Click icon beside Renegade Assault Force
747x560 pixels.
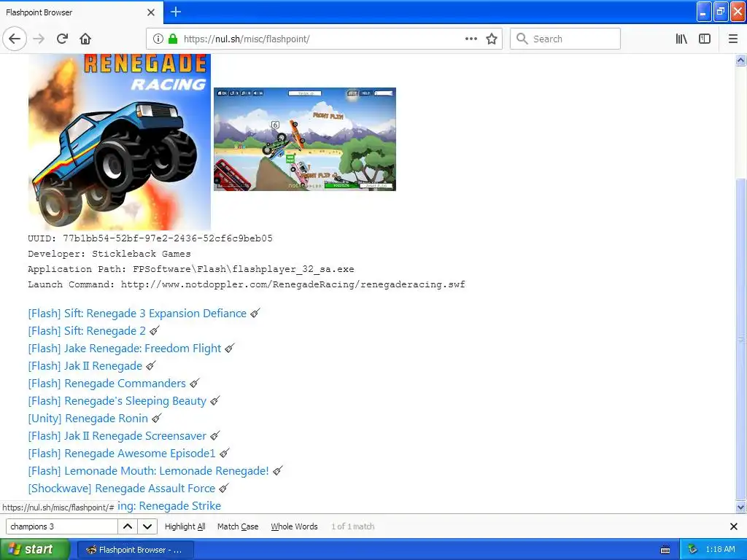(224, 489)
